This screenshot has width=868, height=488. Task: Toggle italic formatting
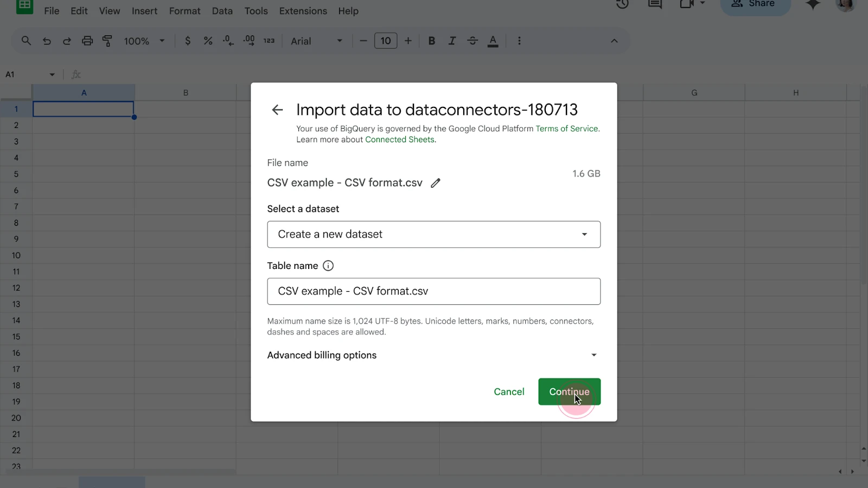tap(451, 41)
